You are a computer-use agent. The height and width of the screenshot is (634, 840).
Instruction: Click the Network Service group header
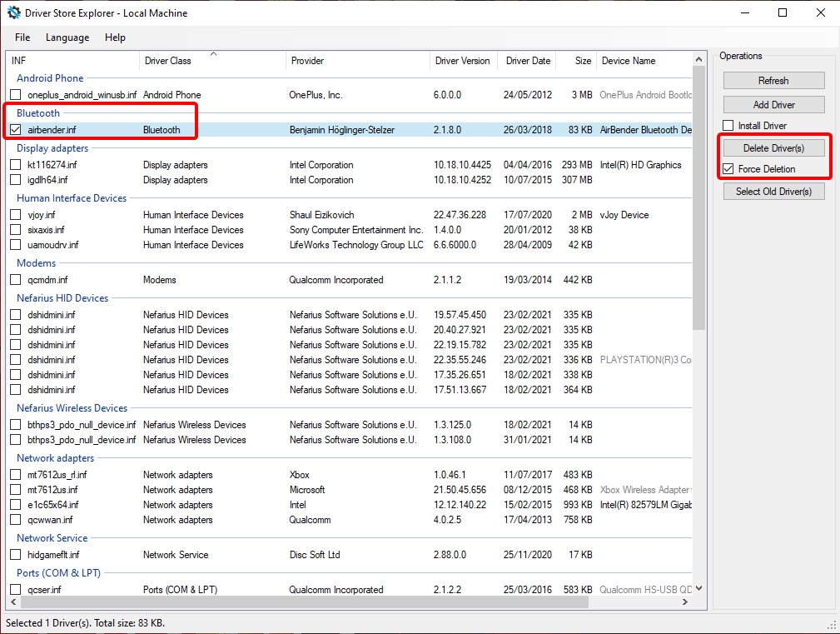click(52, 538)
